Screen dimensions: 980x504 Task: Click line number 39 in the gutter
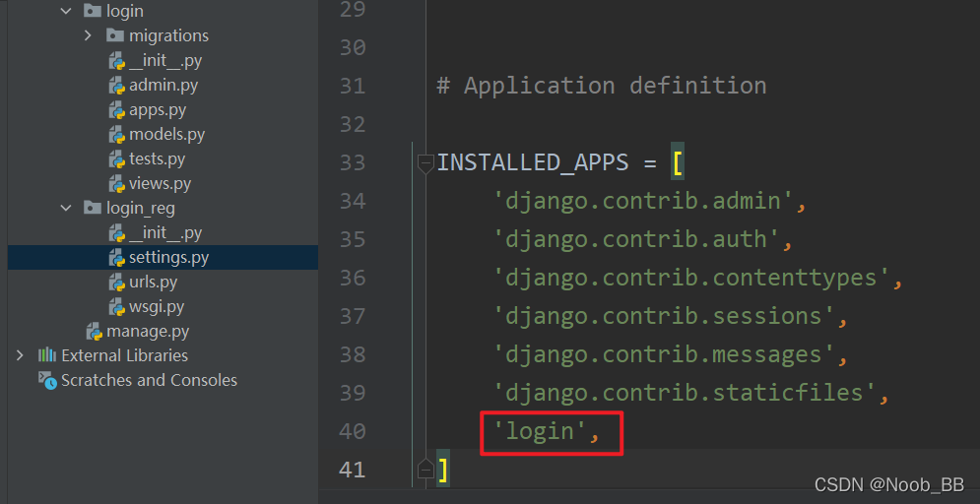click(354, 393)
